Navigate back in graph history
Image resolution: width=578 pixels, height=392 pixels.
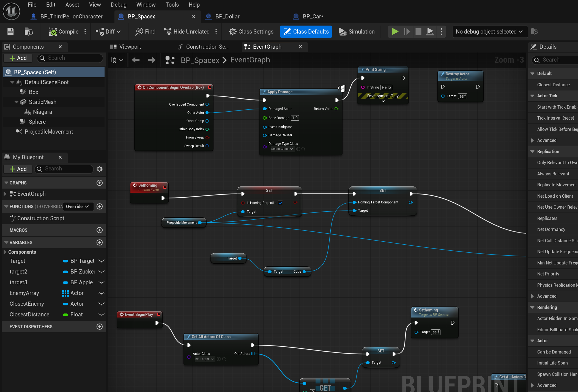point(136,60)
